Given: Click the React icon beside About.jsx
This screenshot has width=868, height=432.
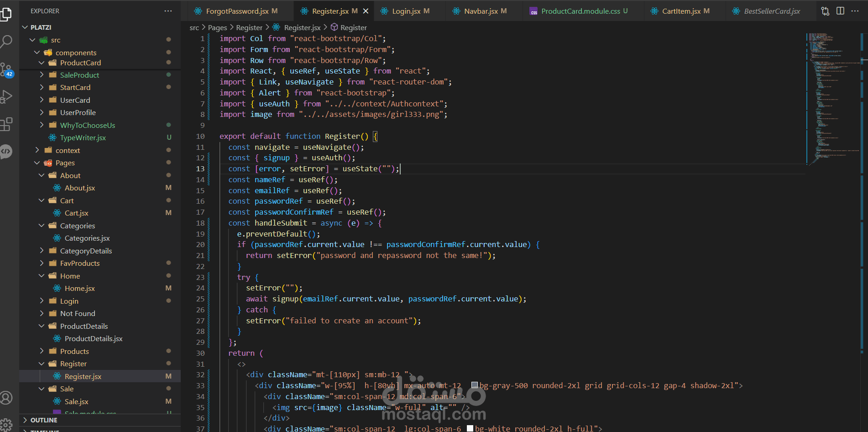Looking at the screenshot, I should click(57, 188).
